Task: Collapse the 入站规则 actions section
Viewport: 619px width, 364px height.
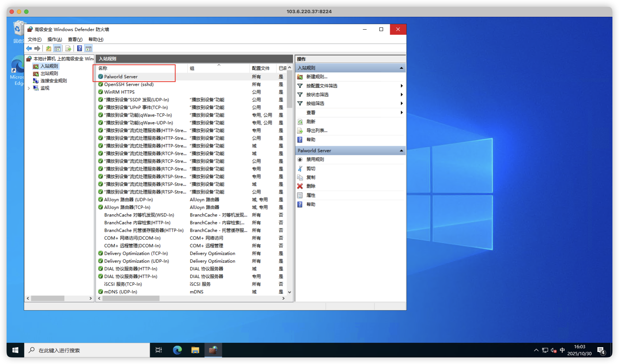Action: [x=401, y=68]
